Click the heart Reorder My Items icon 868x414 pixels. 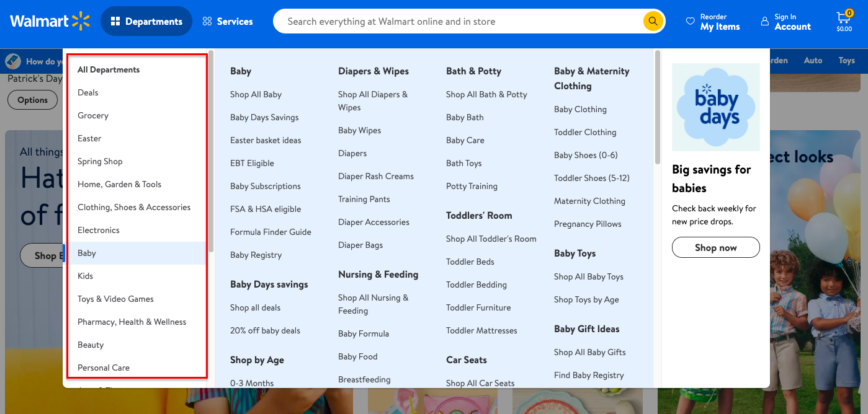[690, 21]
